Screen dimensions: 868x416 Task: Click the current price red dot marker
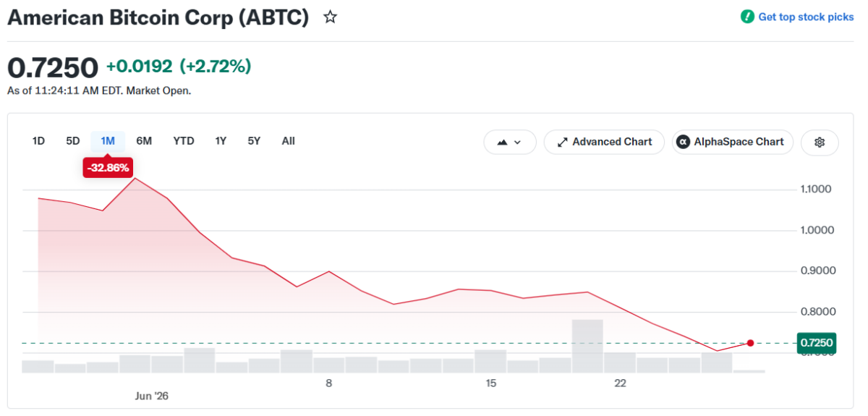pyautogui.click(x=750, y=343)
